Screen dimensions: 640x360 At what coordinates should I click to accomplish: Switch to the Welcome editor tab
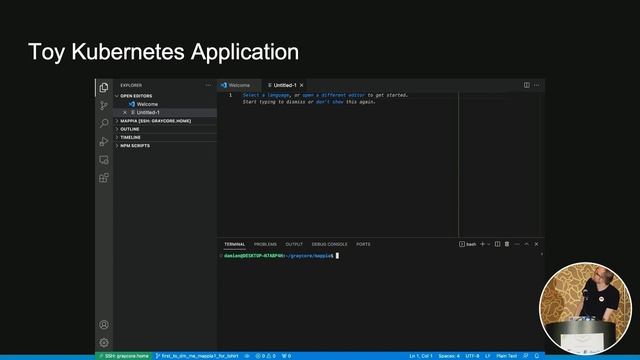click(239, 85)
